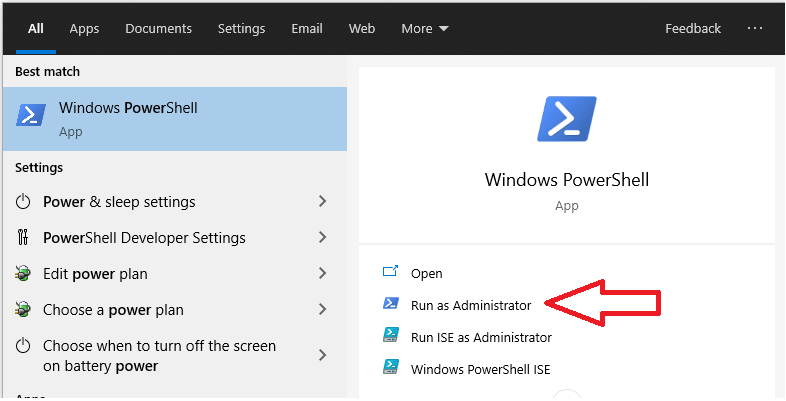
Task: Click power icon beside turn off the screen result
Action: click(x=23, y=346)
